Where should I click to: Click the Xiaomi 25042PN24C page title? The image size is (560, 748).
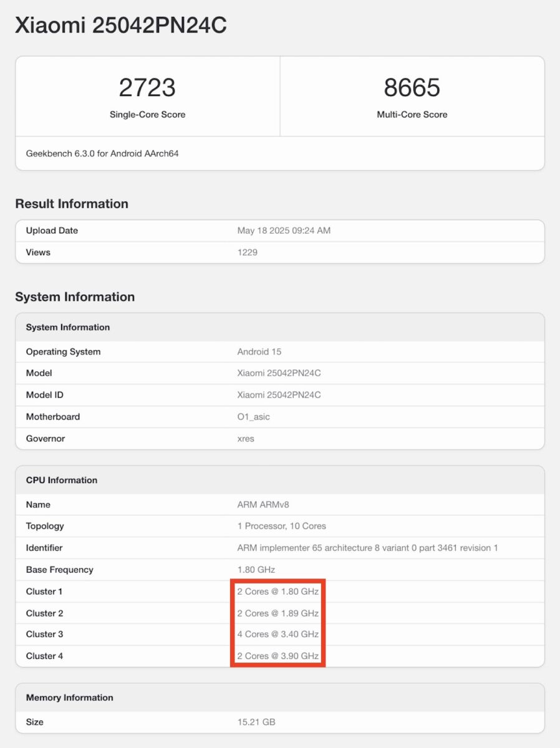tap(120, 26)
